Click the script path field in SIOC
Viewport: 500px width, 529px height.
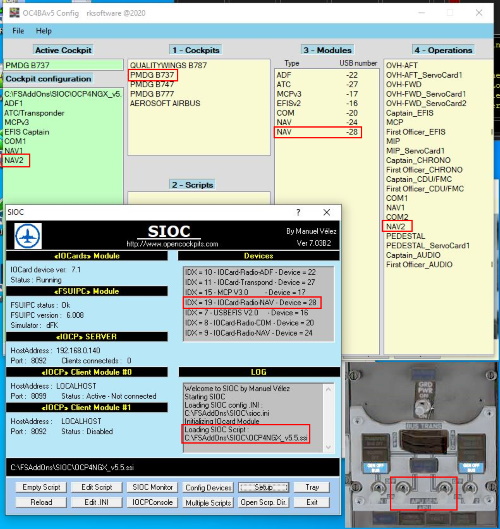click(172, 467)
